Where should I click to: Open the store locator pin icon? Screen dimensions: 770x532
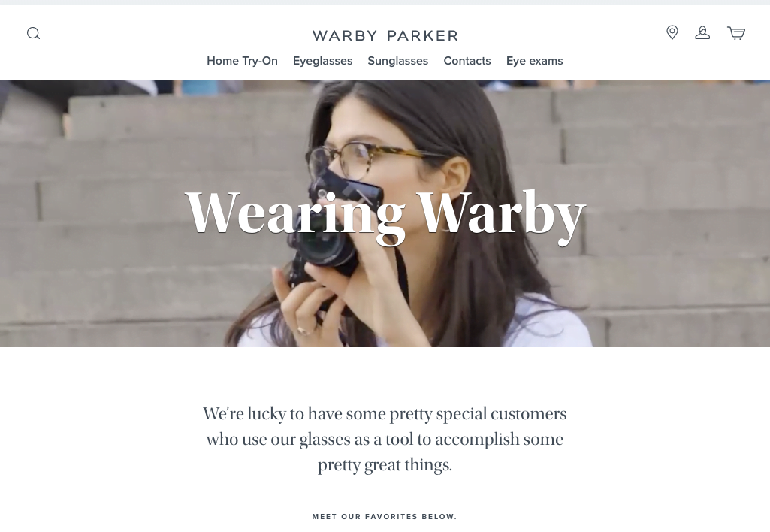[672, 32]
